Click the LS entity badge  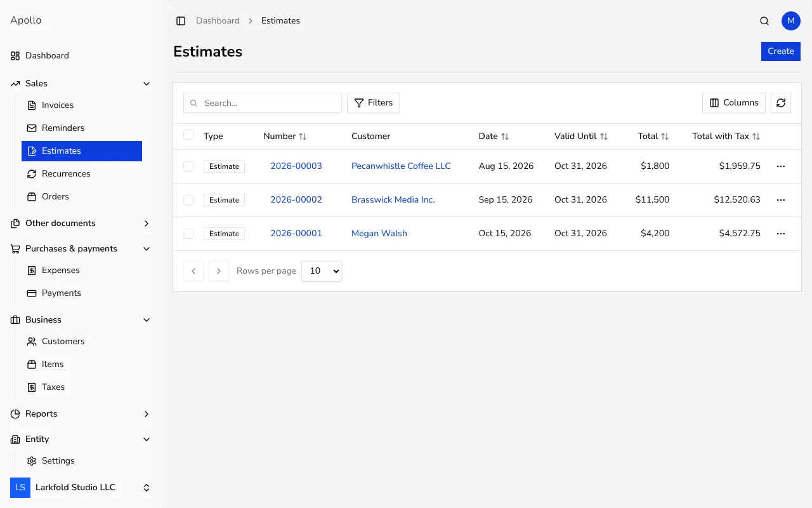point(20,488)
